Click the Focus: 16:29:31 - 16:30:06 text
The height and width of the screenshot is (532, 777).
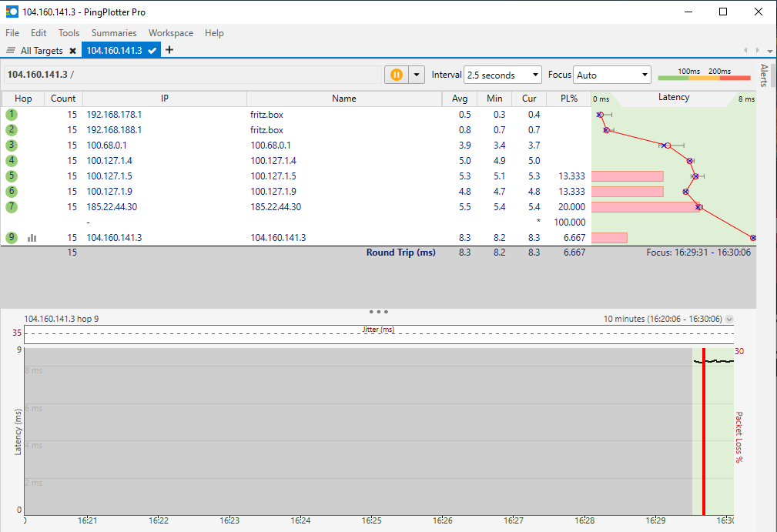(698, 252)
